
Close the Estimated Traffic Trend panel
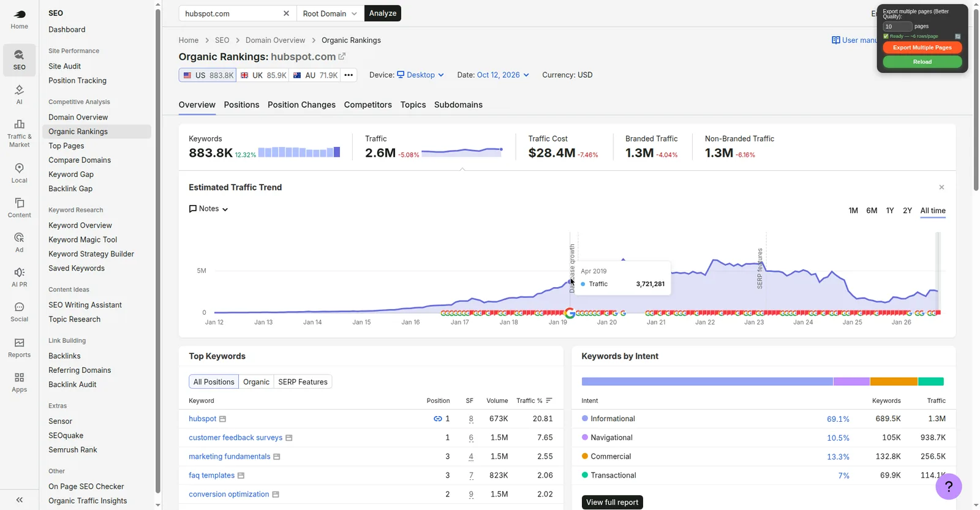(941, 187)
